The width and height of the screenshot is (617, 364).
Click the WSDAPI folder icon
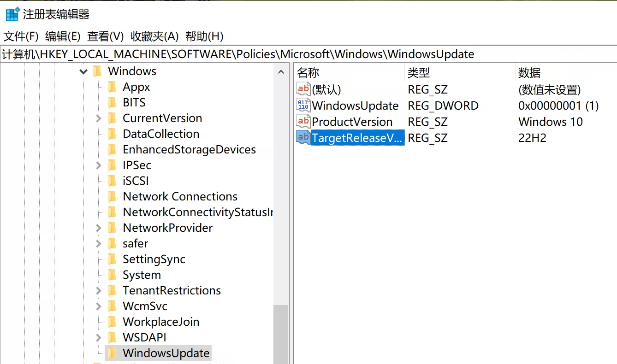coord(112,337)
